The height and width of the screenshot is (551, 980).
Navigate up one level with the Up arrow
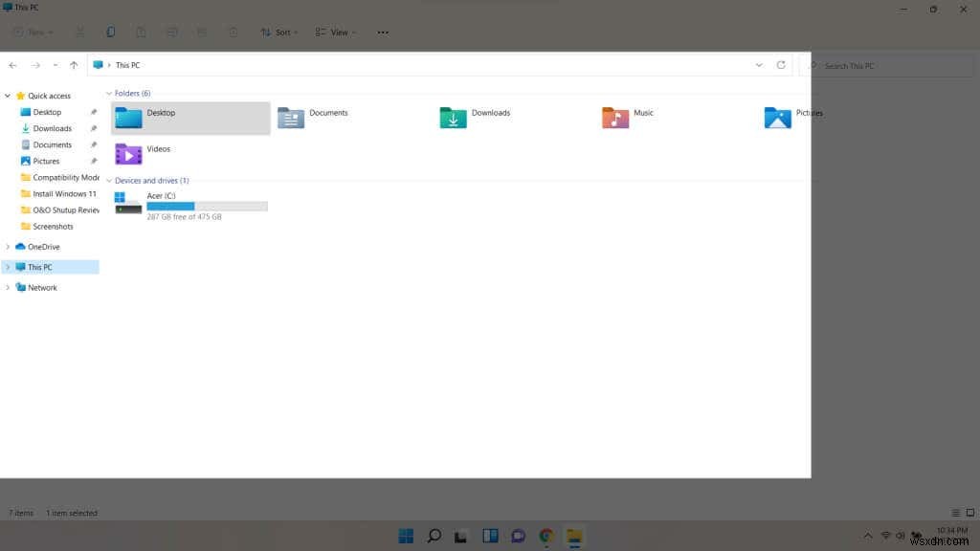(x=74, y=64)
